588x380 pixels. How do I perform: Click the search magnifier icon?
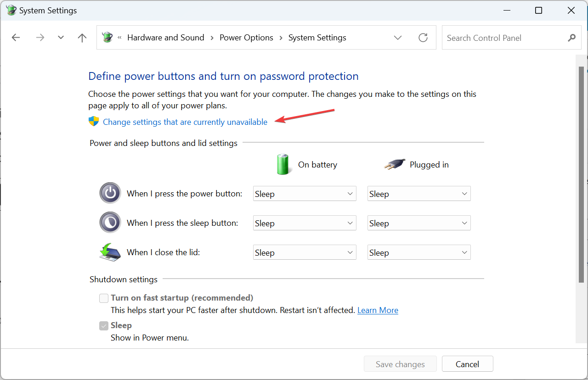[571, 38]
